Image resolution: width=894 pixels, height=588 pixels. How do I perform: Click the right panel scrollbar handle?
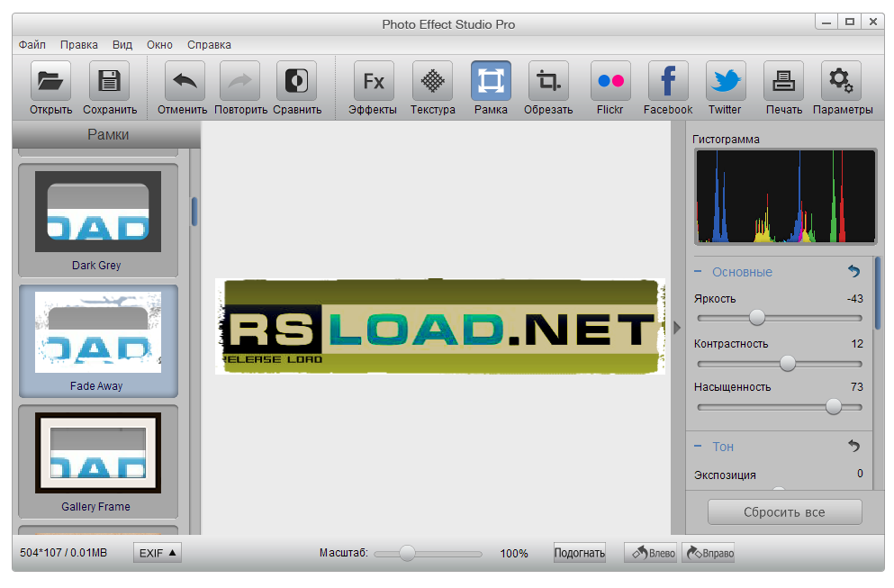pyautogui.click(x=878, y=294)
